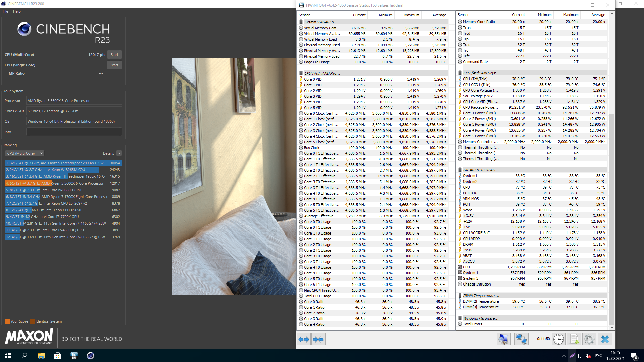Open the Windows notification center
Screen dimensions: 644x362
634,356
